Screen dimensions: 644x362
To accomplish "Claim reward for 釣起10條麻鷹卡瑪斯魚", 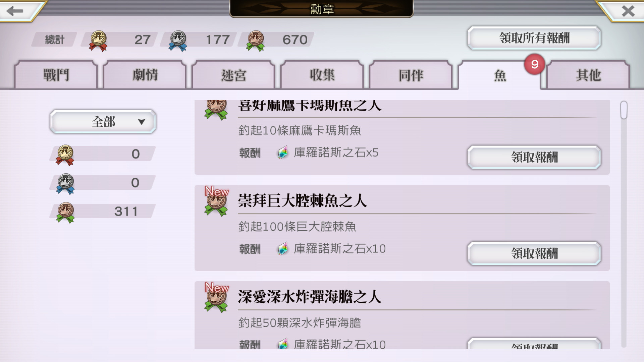I will [534, 157].
